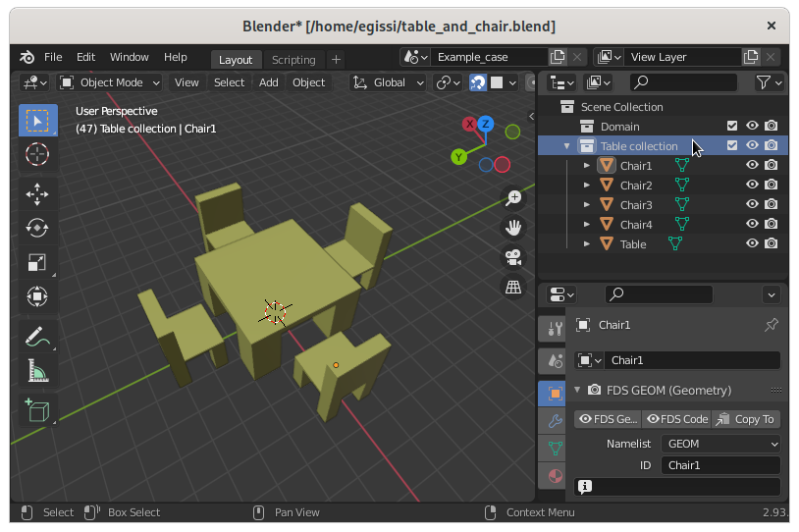Toggle visibility of the Domain collection

pos(752,126)
